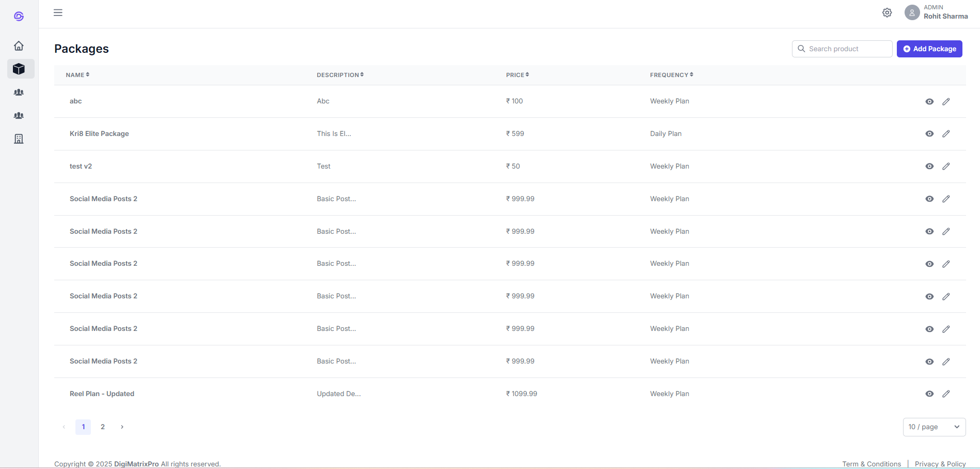Click the Add Package button

click(929, 49)
